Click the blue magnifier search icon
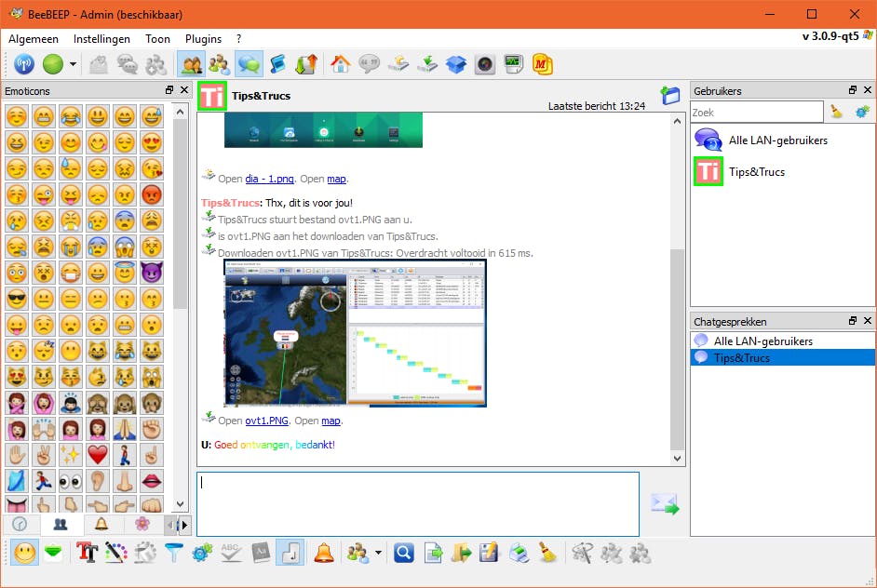The height and width of the screenshot is (588, 877). [x=404, y=553]
